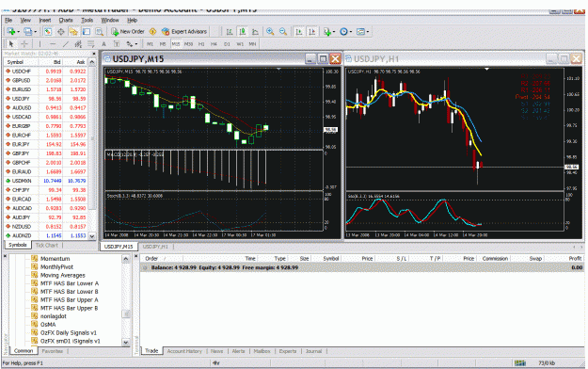
Task: Switch to the Account History tab
Action: point(184,351)
